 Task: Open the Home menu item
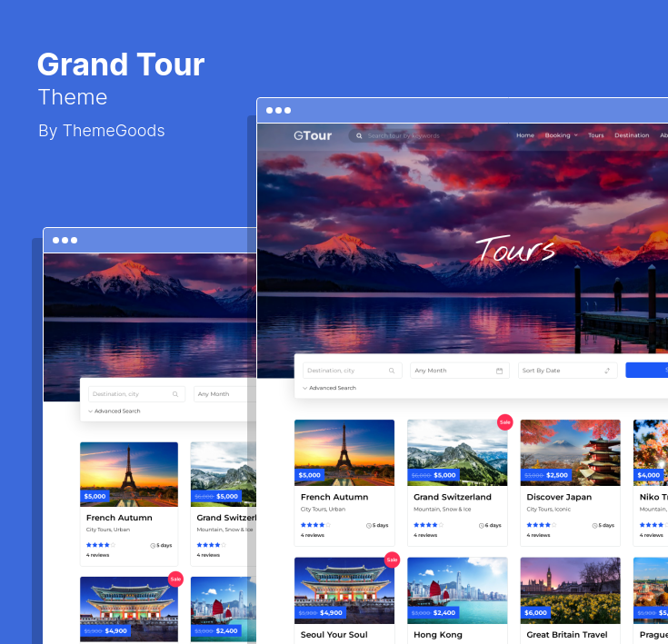525,135
